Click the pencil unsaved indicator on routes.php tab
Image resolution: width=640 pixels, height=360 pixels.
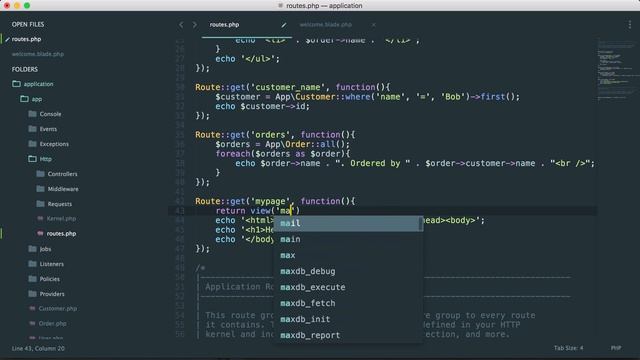tap(284, 25)
